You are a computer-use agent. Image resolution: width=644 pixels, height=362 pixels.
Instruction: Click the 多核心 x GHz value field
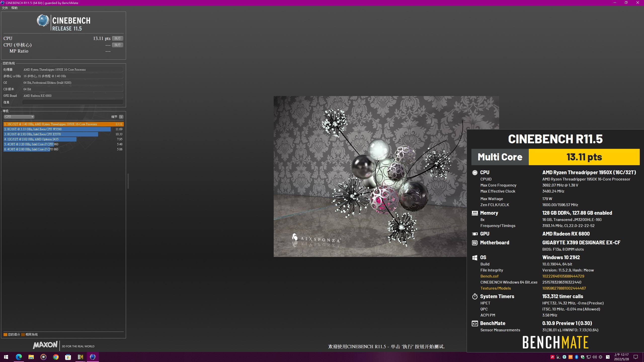73,76
